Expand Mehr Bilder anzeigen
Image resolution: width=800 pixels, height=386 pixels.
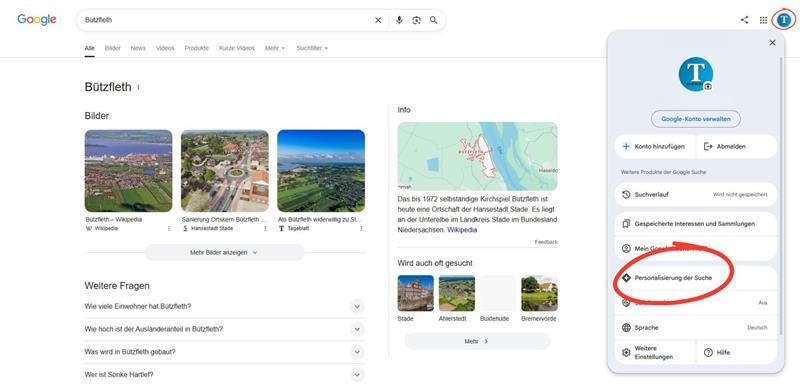point(224,252)
